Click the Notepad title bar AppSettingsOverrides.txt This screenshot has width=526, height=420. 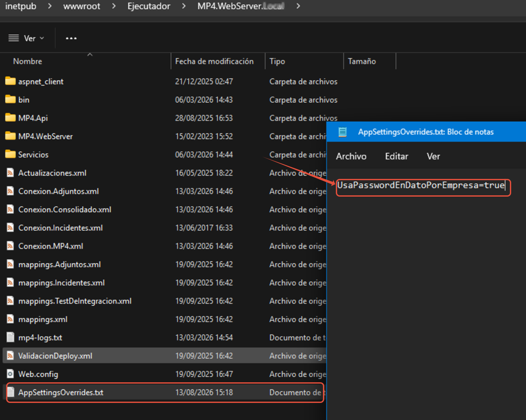pos(426,132)
